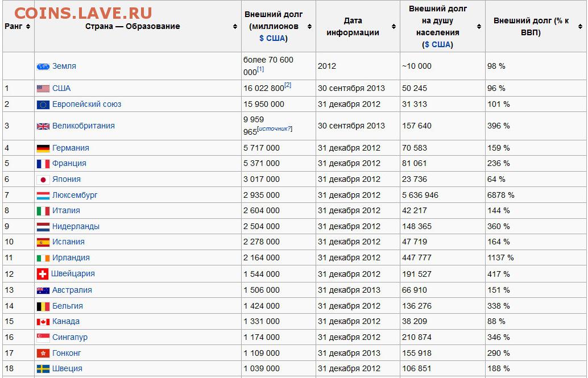Click the Great Britain flag icon
Screen dimensions: 588x378
pos(43,126)
